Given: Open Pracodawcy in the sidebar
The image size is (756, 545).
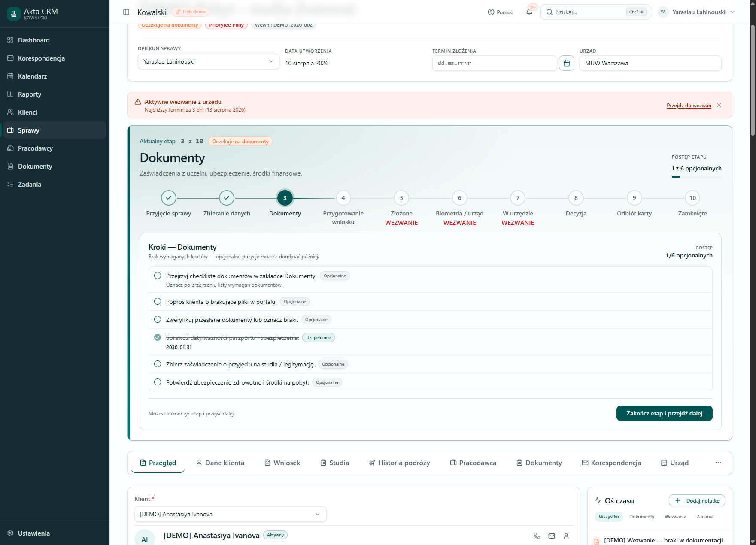Looking at the screenshot, I should point(55,148).
